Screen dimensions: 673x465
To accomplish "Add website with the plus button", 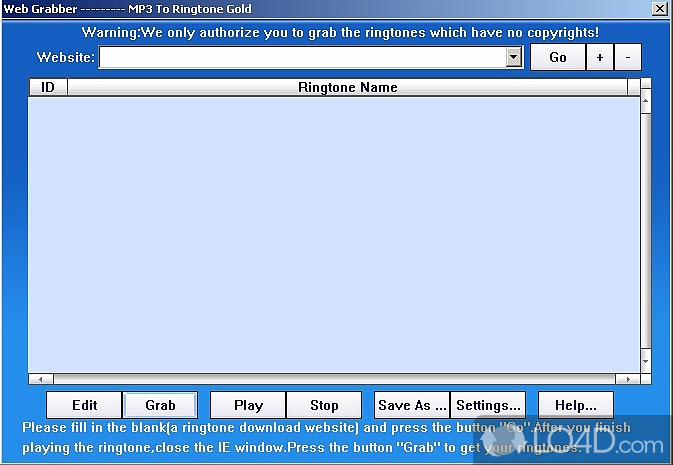I will click(x=600, y=57).
